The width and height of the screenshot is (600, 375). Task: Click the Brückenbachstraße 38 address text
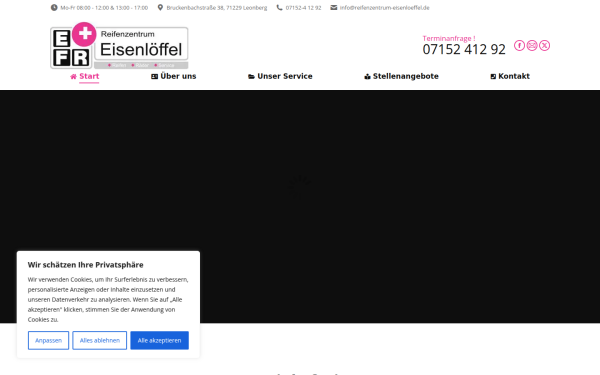217,8
